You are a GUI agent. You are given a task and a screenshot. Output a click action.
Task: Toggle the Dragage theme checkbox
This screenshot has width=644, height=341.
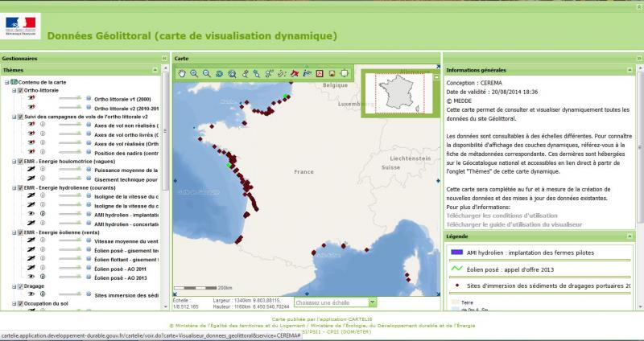(19, 286)
